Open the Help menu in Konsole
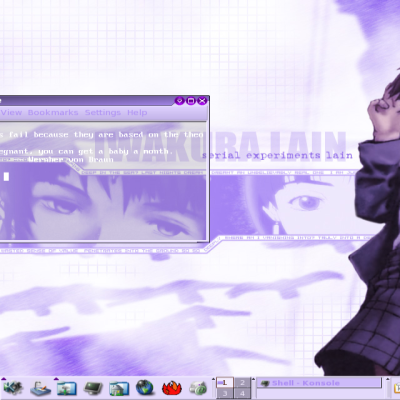The image size is (400, 400). coord(137,113)
